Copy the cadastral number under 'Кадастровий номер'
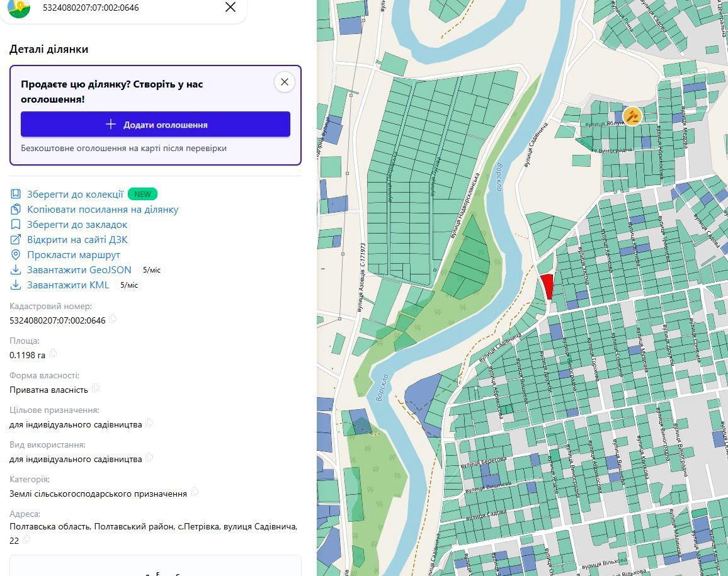This screenshot has width=728, height=576. pos(113,319)
